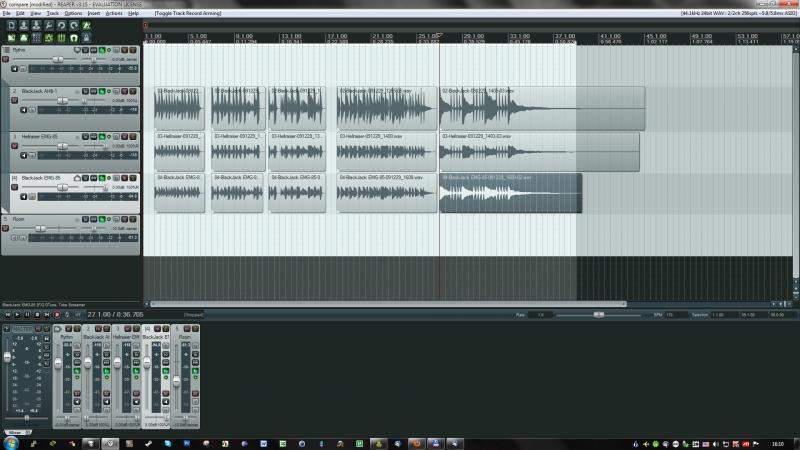Click the Undo icon in the main toolbar
This screenshot has height=450, width=800.
point(61,25)
